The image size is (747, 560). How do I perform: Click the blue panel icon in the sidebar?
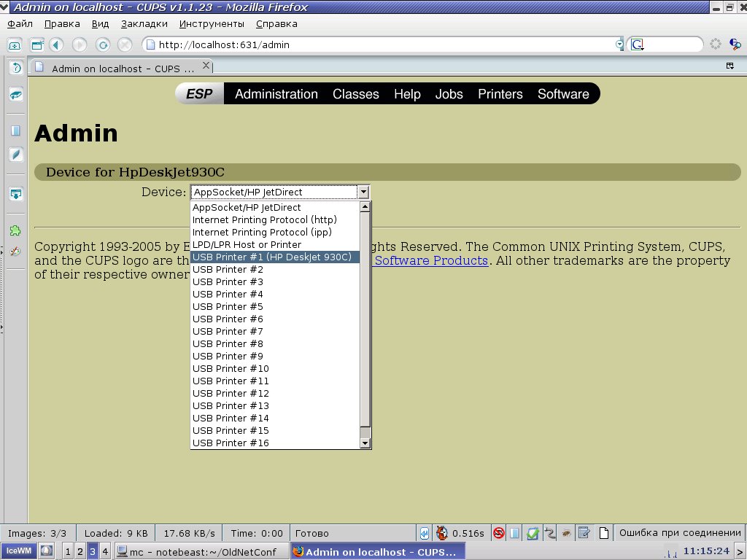click(x=16, y=131)
